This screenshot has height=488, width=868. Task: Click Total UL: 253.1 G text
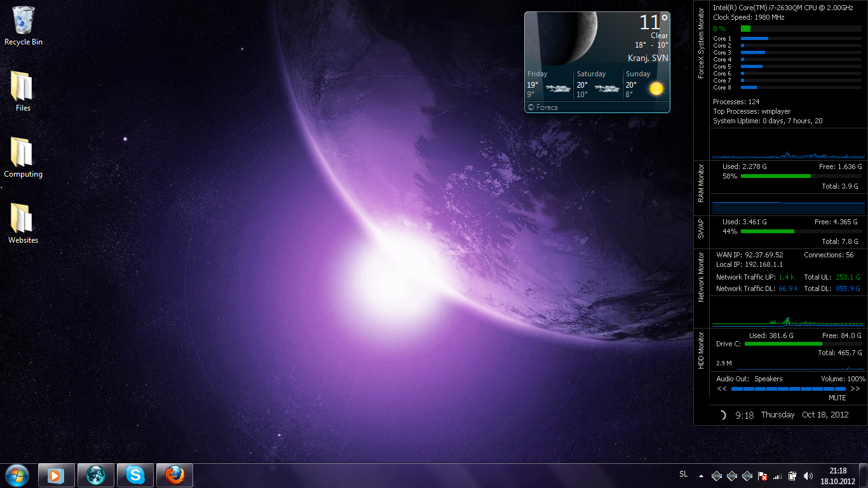coord(832,277)
